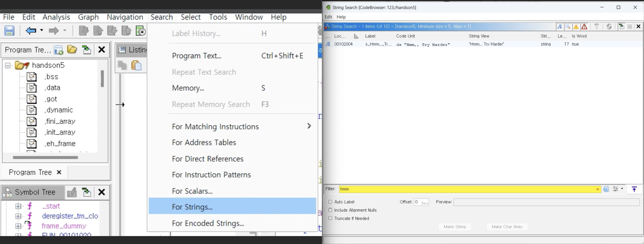Select For Encoded Strings menu entry
The image size is (644, 244).
click(208, 223)
